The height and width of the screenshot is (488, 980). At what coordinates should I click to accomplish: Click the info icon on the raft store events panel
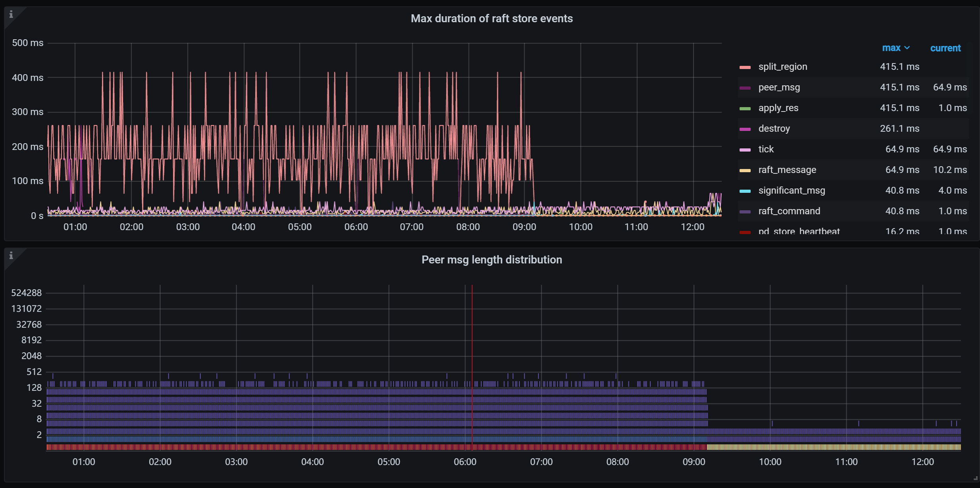coord(11,14)
